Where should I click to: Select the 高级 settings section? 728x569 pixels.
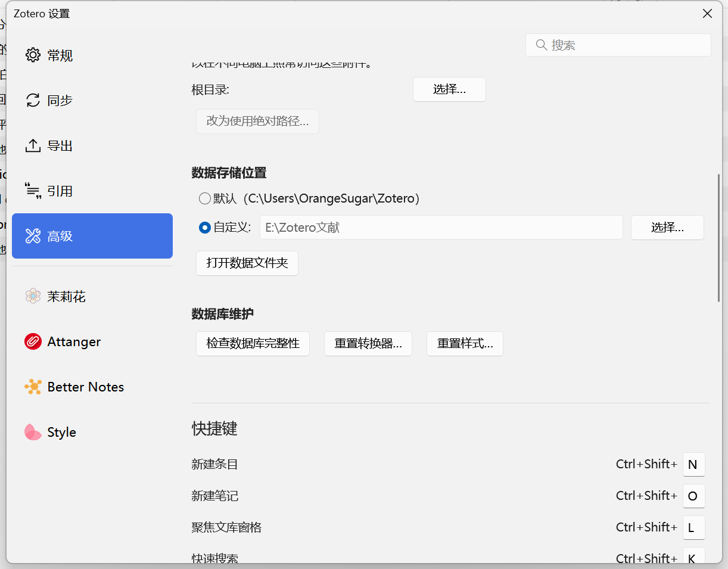coord(92,236)
